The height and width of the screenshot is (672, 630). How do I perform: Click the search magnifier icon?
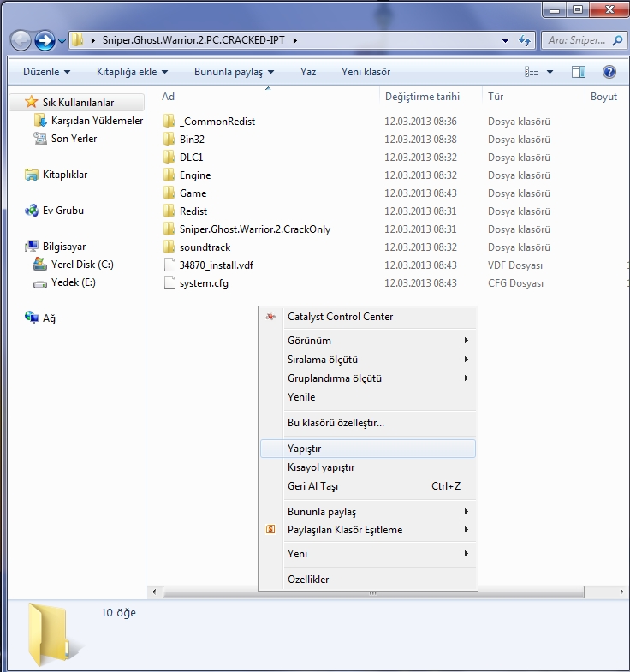(617, 41)
